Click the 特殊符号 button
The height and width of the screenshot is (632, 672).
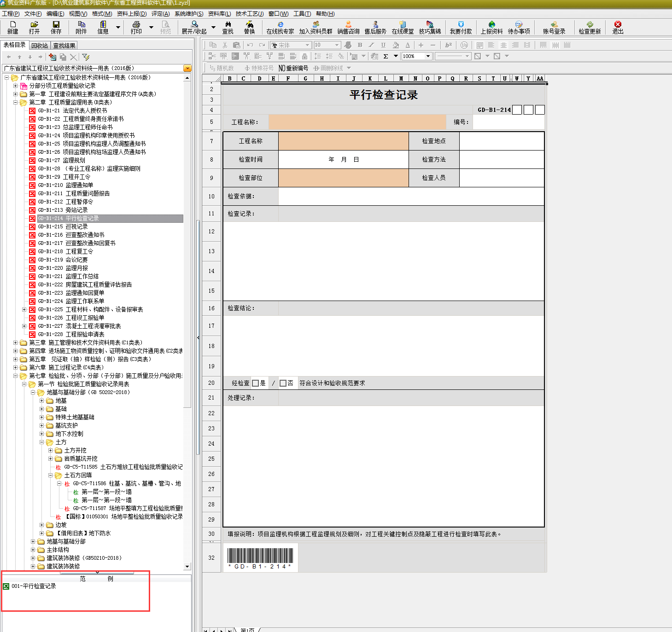pyautogui.click(x=259, y=68)
